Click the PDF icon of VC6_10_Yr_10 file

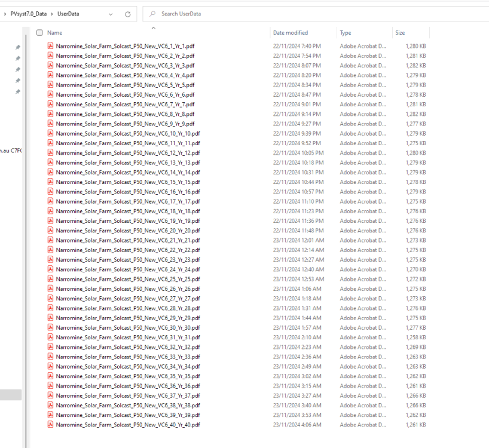tap(51, 133)
